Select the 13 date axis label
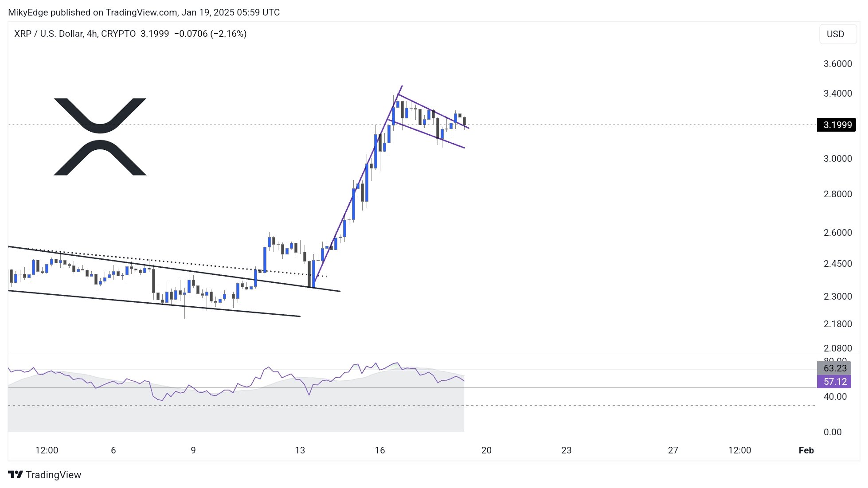The width and height of the screenshot is (868, 488). [x=300, y=450]
